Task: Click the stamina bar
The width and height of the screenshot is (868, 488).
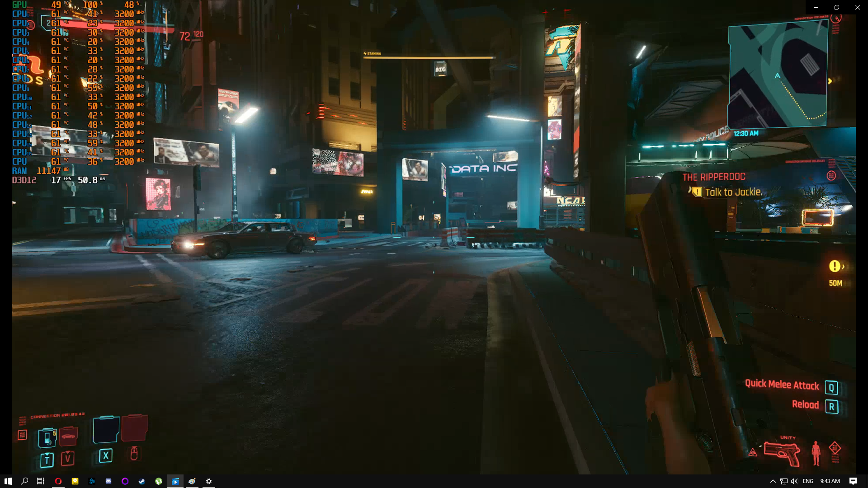Action: 429,58
